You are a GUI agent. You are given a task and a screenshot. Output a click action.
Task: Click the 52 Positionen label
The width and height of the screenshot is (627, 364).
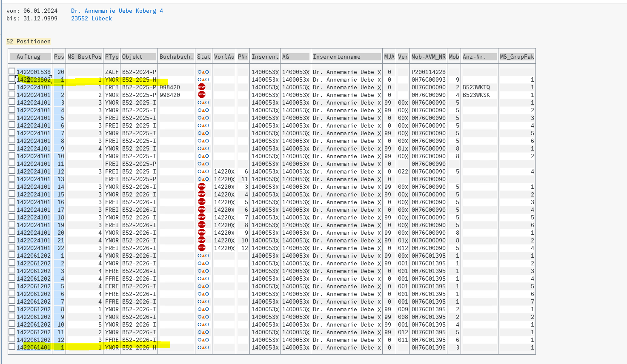tap(29, 41)
